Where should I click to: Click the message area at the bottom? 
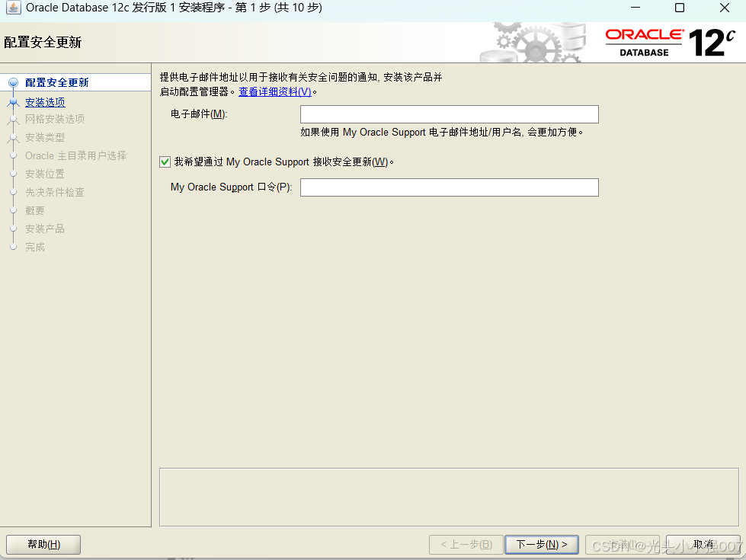click(449, 498)
